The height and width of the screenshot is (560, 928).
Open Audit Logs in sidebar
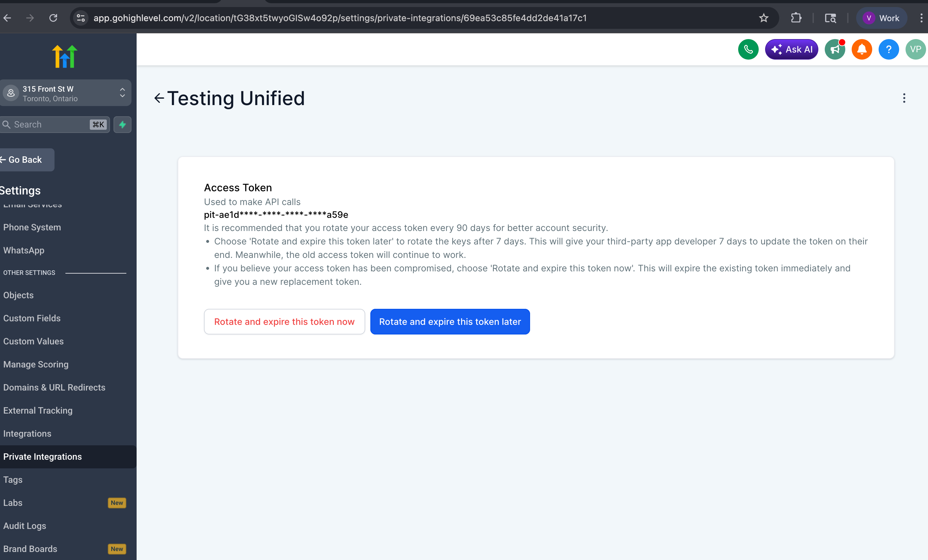[x=25, y=526]
